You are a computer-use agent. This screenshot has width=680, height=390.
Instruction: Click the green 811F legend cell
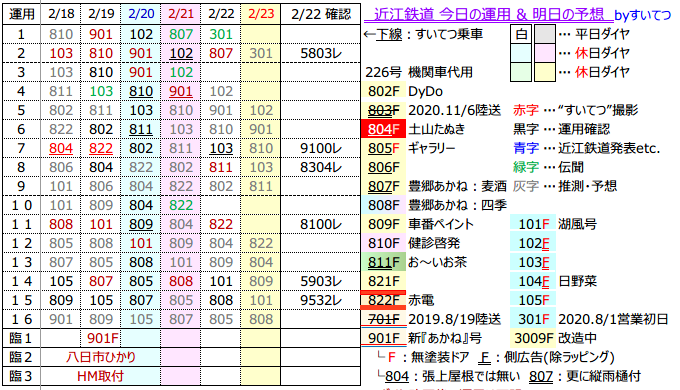click(x=383, y=262)
